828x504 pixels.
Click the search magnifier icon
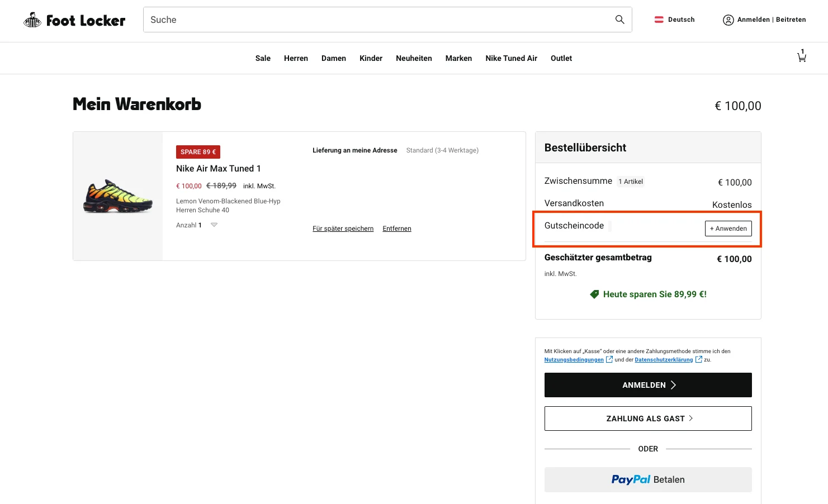pyautogui.click(x=619, y=19)
